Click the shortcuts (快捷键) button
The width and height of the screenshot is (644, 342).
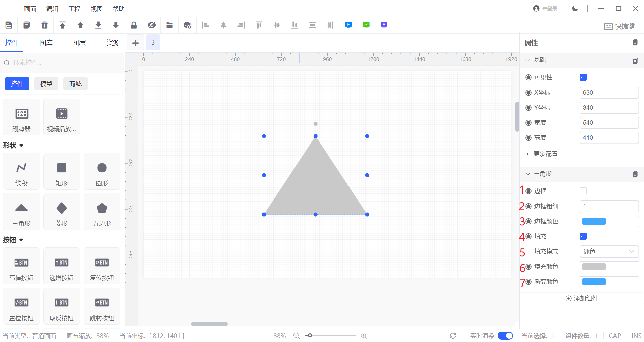(x=620, y=26)
